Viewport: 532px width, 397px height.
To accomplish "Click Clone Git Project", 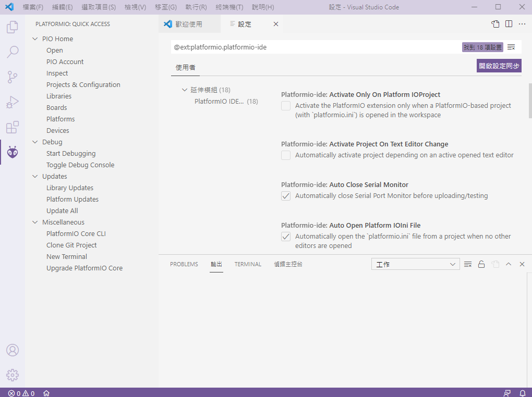I will point(71,245).
